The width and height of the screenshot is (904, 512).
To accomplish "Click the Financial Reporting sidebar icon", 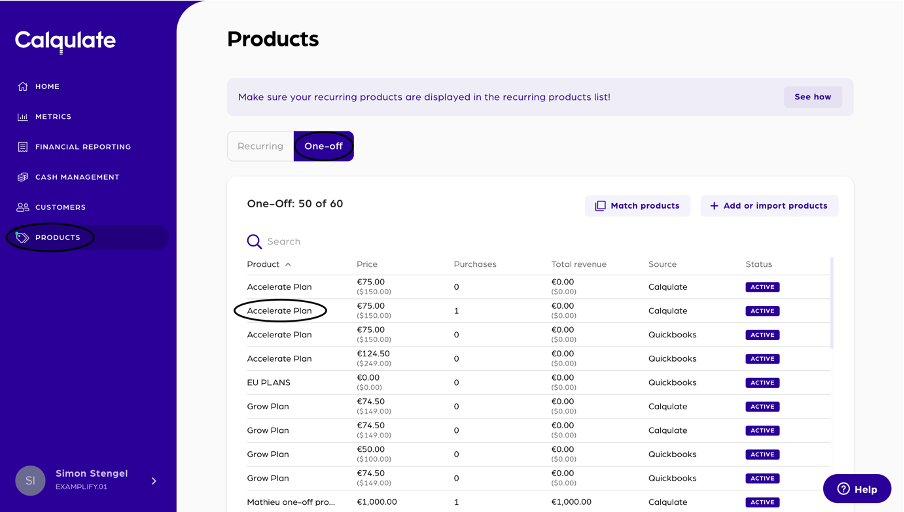I will (x=23, y=147).
